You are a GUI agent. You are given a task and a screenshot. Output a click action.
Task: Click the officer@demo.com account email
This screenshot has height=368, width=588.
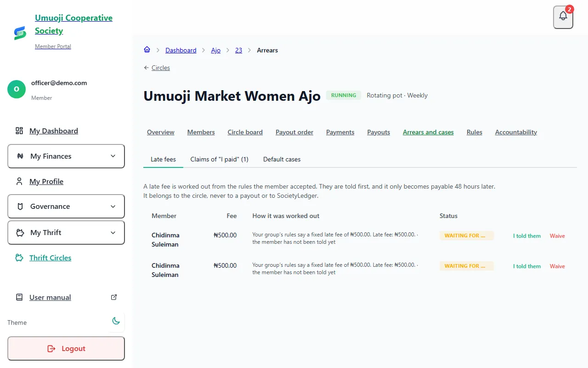pyautogui.click(x=59, y=83)
